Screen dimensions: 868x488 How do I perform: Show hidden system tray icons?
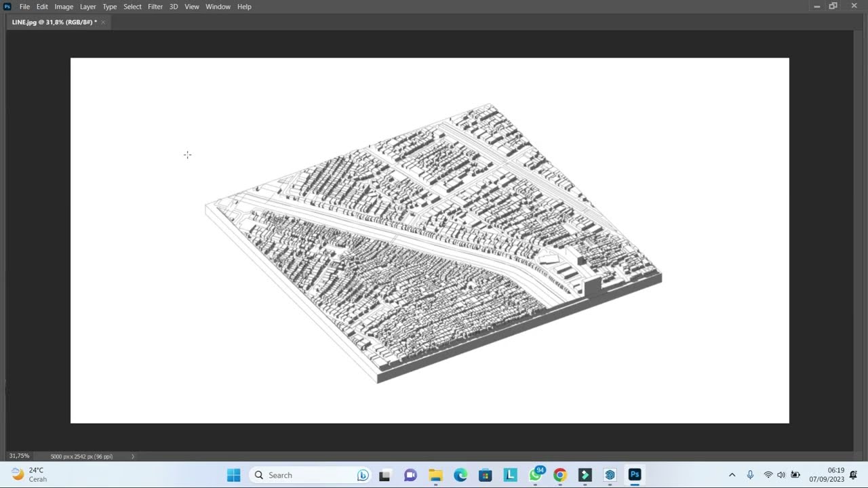[732, 475]
